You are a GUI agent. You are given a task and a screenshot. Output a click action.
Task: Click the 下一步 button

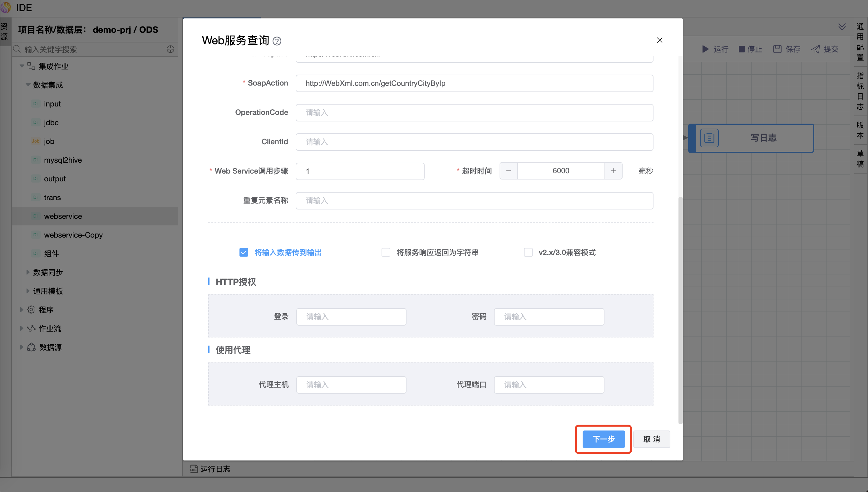pos(604,439)
